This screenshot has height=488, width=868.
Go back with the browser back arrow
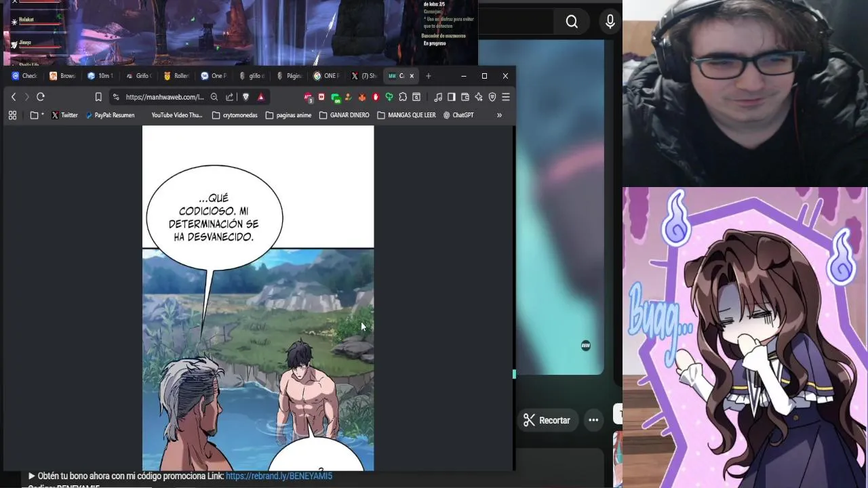pyautogui.click(x=14, y=97)
